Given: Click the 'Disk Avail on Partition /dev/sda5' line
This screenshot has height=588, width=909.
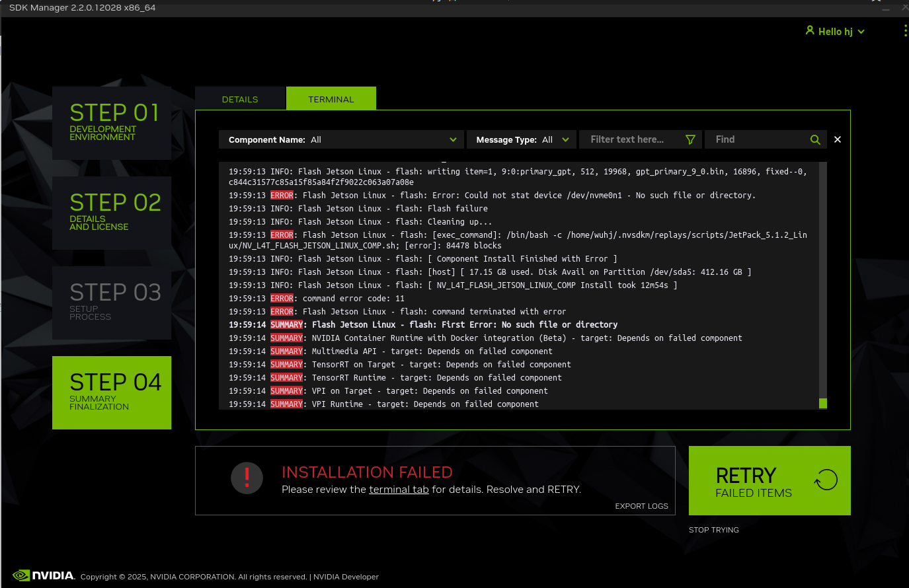Looking at the screenshot, I should point(490,272).
